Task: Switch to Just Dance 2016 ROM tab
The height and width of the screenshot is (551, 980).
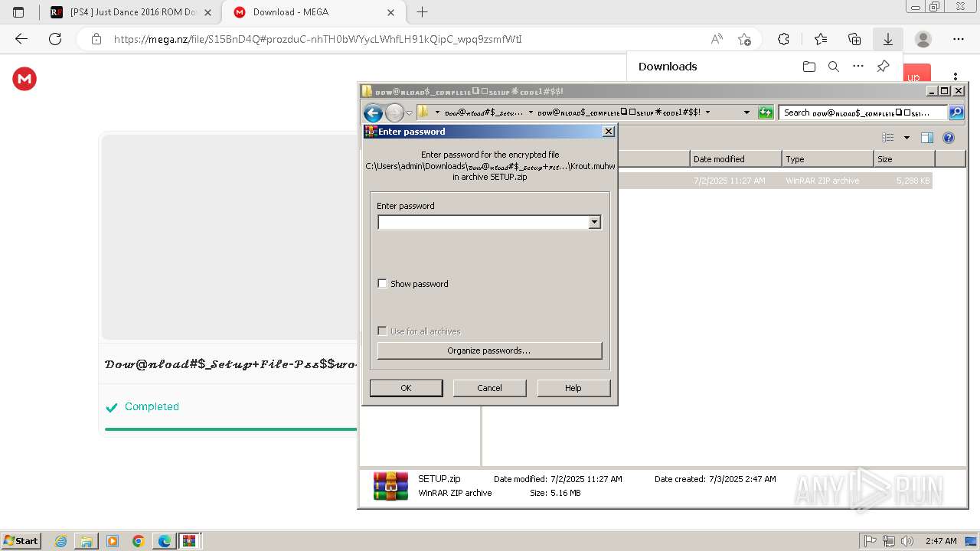Action: click(131, 12)
